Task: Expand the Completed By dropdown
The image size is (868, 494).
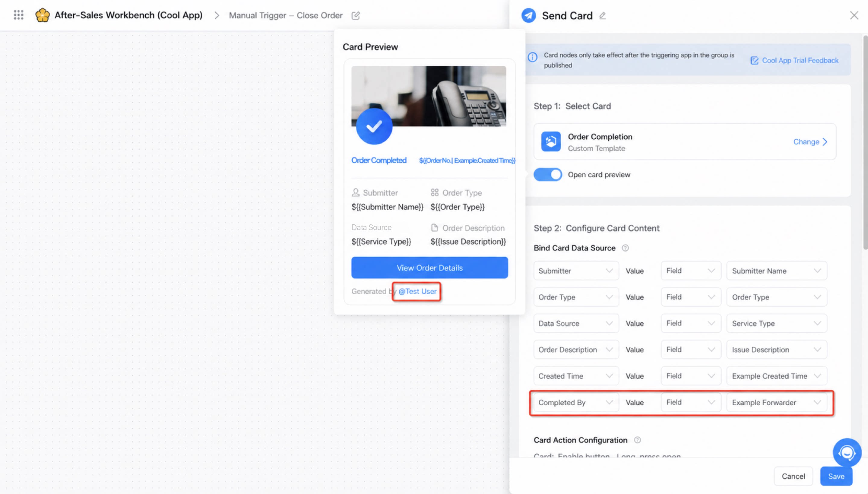Action: (x=576, y=402)
